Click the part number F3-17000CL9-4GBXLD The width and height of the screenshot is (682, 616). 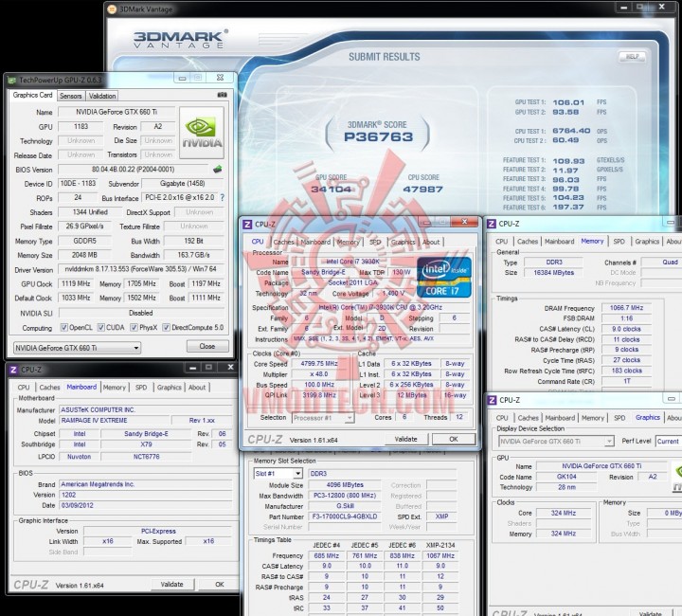(345, 516)
